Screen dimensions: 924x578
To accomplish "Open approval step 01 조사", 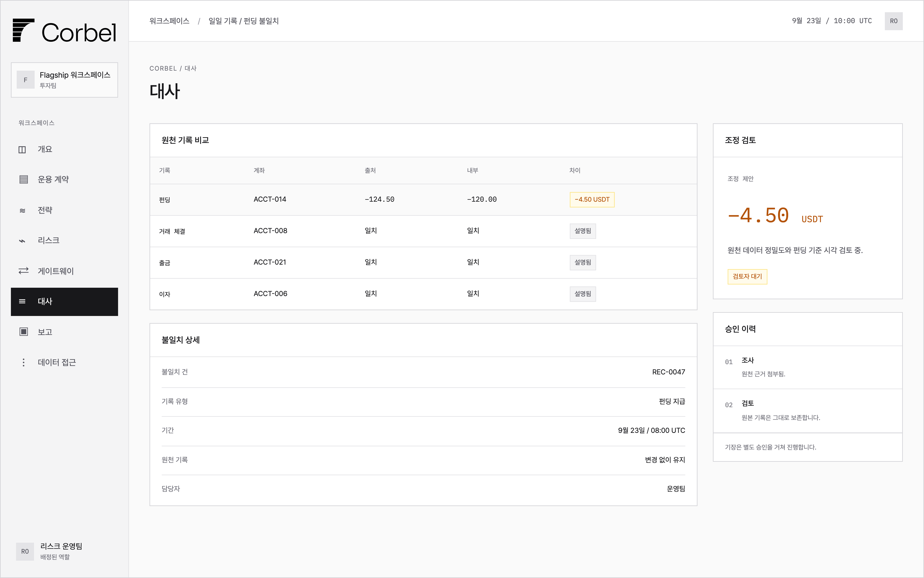I will (808, 367).
